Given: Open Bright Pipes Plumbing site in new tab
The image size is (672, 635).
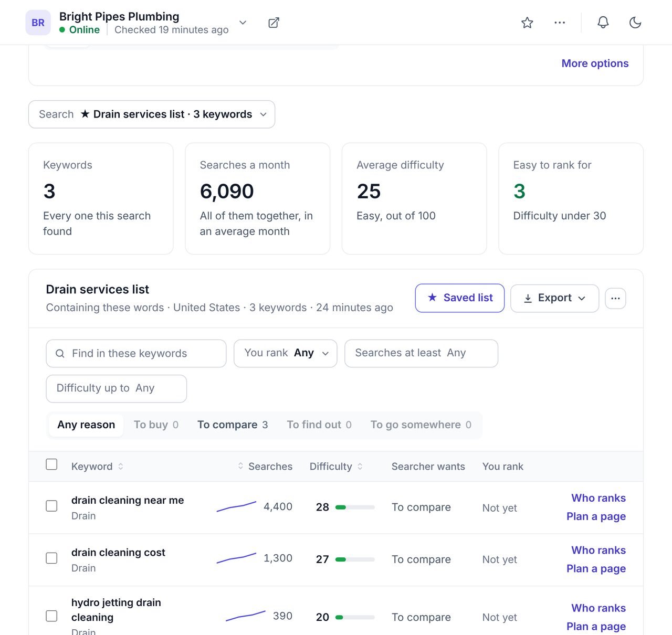Looking at the screenshot, I should [274, 23].
